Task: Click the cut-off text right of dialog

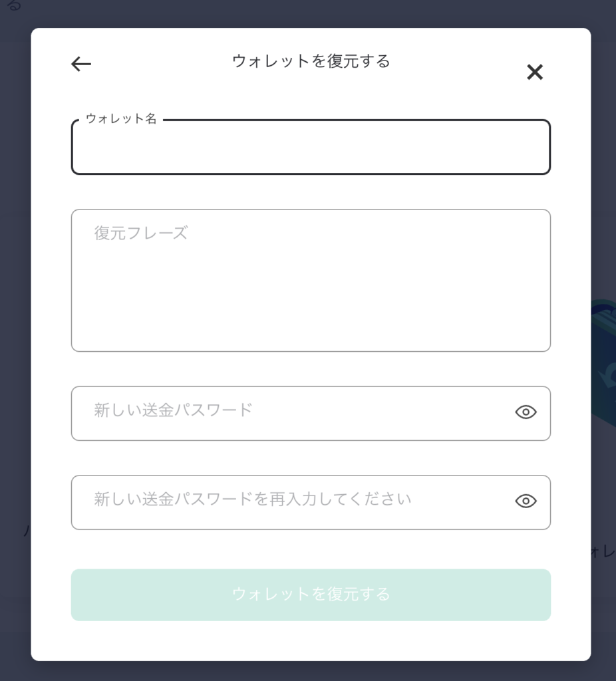Action: [x=603, y=552]
